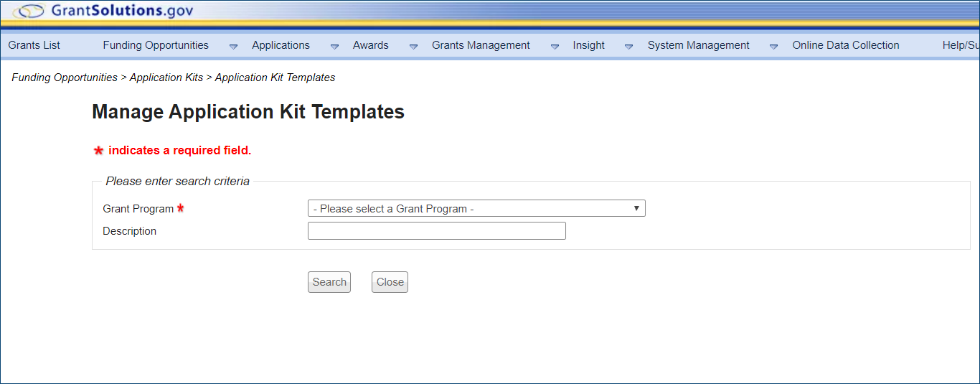Open the Awards menu label

(x=370, y=45)
